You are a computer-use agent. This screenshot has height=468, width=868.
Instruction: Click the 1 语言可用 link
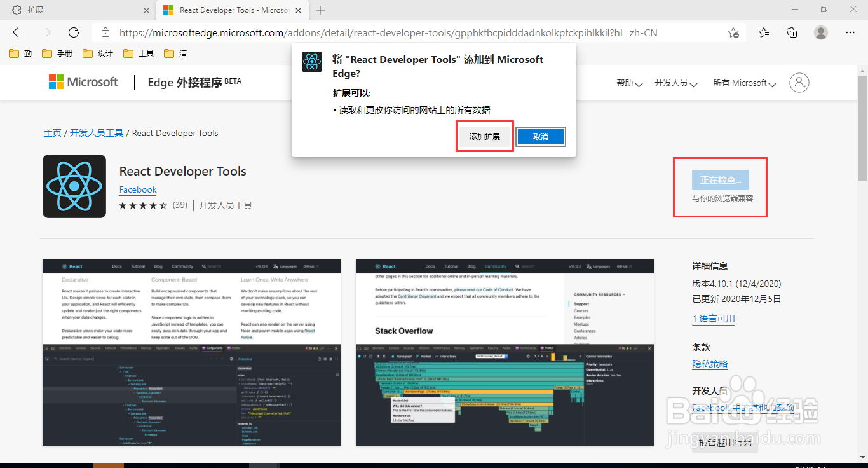point(714,319)
